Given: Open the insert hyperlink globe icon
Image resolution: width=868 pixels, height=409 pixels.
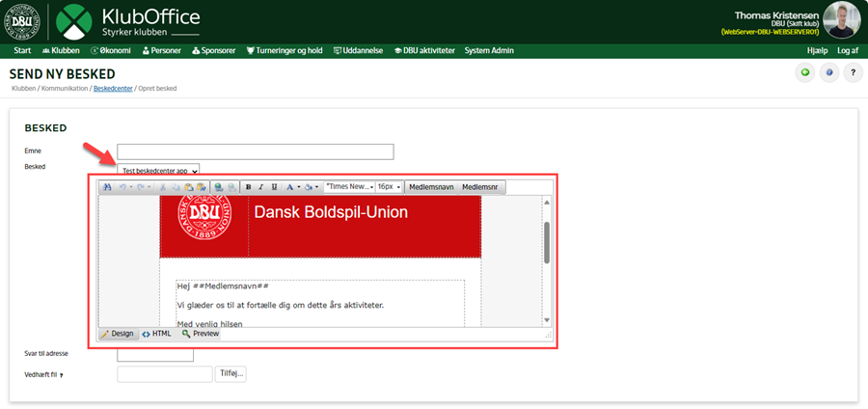Looking at the screenshot, I should [219, 187].
